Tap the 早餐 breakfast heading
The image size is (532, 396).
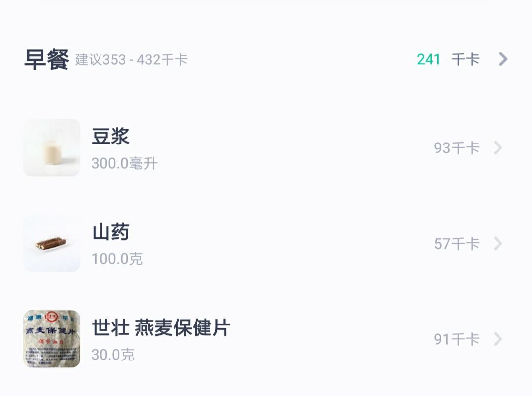46,60
